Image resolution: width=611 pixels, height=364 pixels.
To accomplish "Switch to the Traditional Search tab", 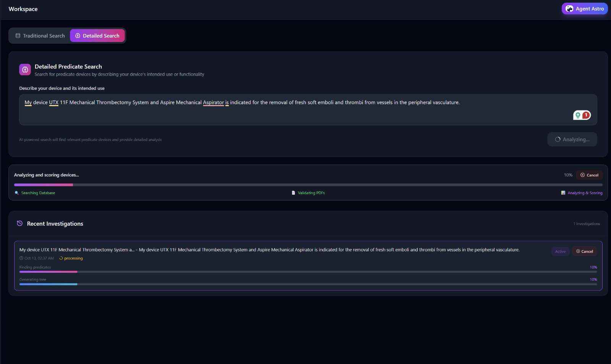I will [40, 36].
